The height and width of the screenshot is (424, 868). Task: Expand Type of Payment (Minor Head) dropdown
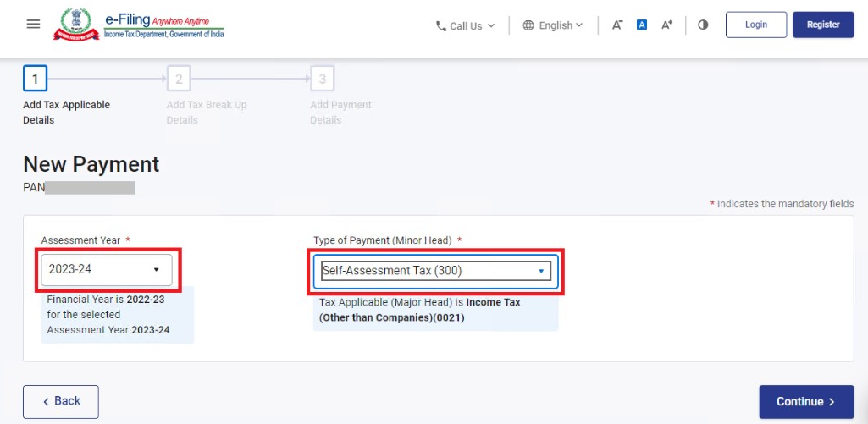(x=436, y=271)
